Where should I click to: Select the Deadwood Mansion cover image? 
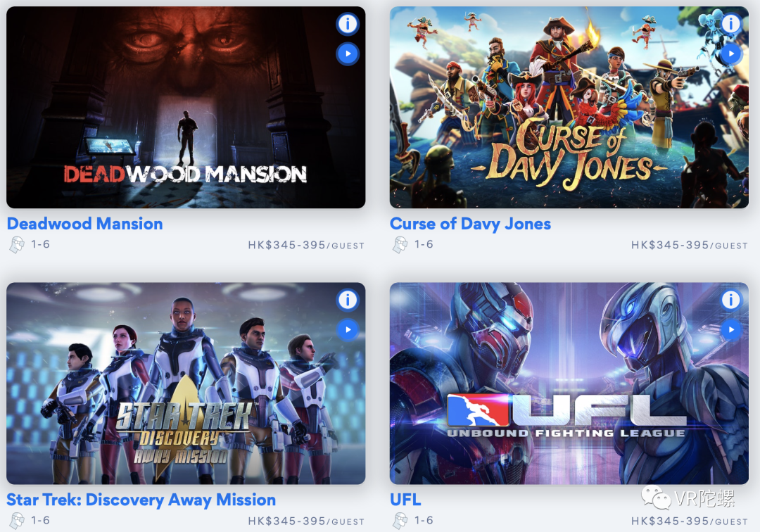(186, 108)
